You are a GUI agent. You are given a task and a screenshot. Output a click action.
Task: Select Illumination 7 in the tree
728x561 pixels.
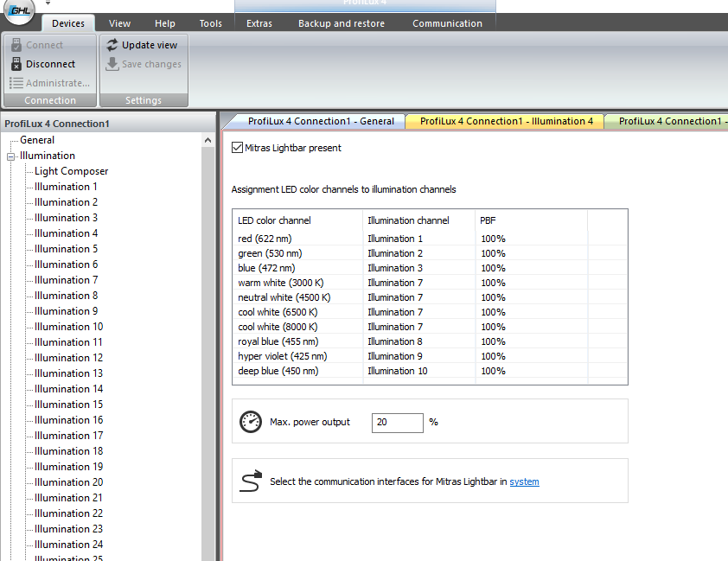[66, 280]
